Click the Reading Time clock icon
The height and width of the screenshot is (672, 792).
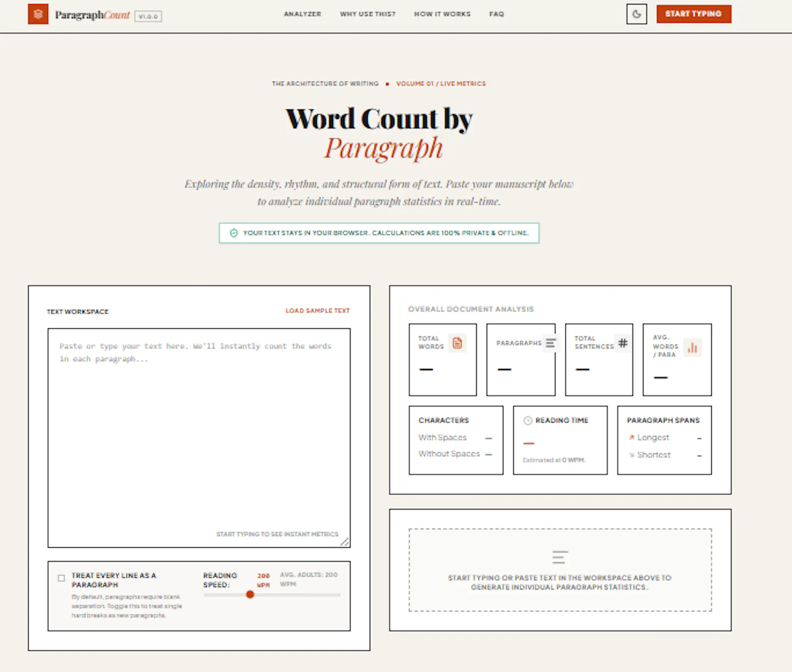click(528, 420)
